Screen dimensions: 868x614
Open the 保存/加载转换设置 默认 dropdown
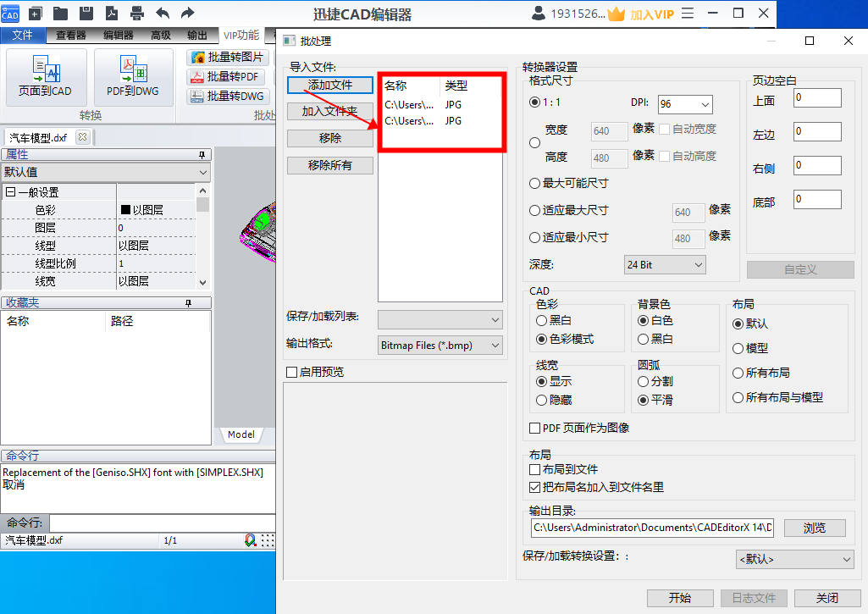[x=794, y=559]
